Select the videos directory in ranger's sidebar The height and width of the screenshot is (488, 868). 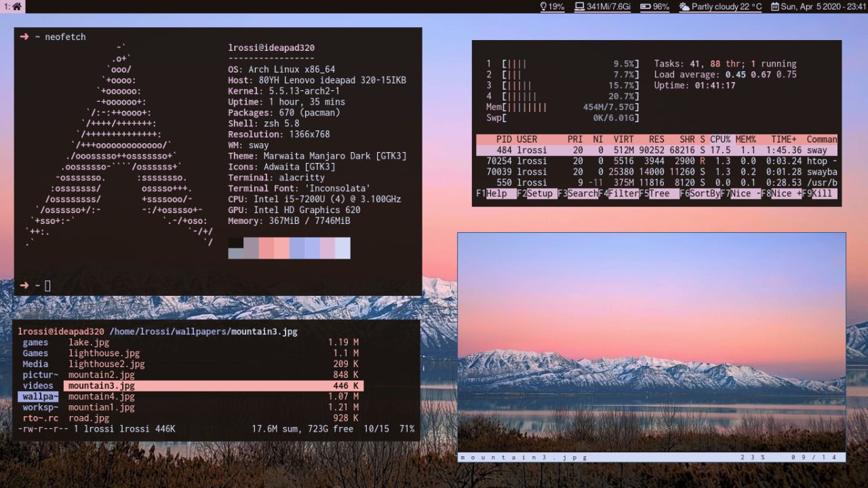tap(38, 386)
